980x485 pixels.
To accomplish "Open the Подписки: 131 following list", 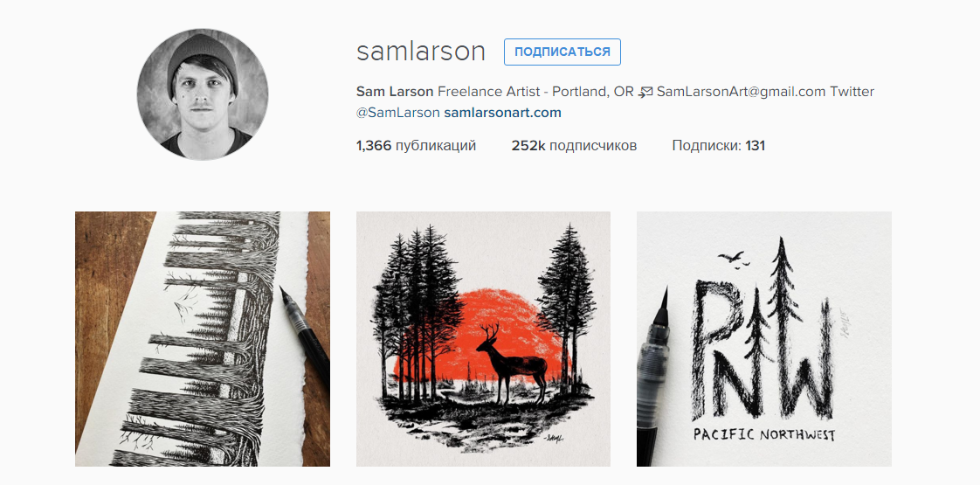I will pyautogui.click(x=718, y=146).
